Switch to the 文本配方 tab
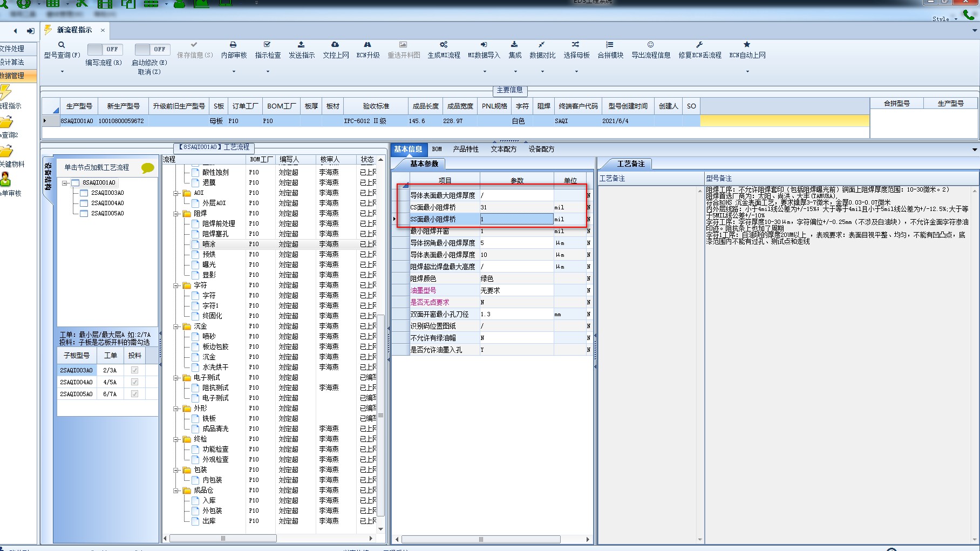980x551 pixels. [503, 149]
